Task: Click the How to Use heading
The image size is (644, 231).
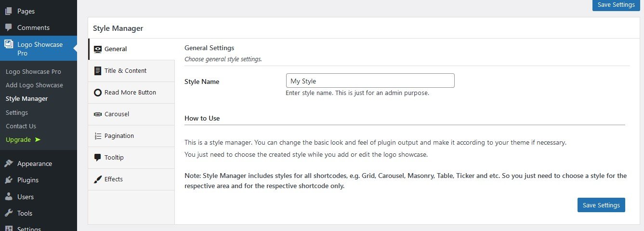Action: (x=202, y=118)
